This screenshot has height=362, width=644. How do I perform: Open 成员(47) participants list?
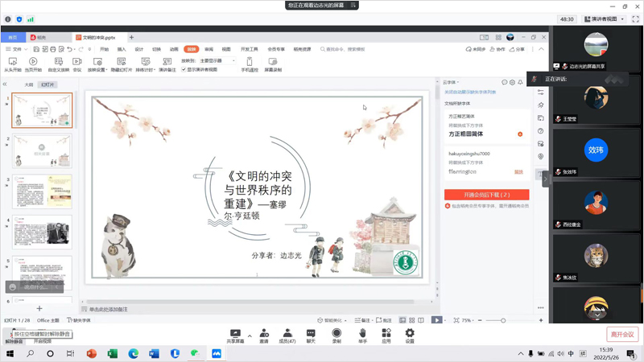(x=286, y=335)
